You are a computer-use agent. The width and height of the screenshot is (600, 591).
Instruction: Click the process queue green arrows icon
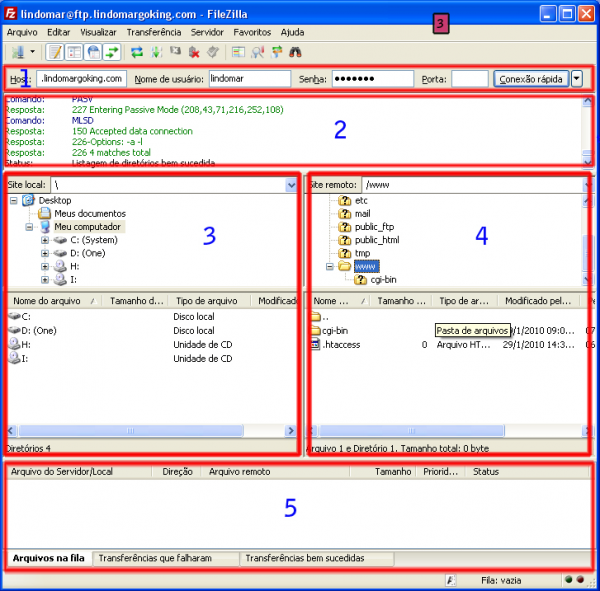[156, 52]
